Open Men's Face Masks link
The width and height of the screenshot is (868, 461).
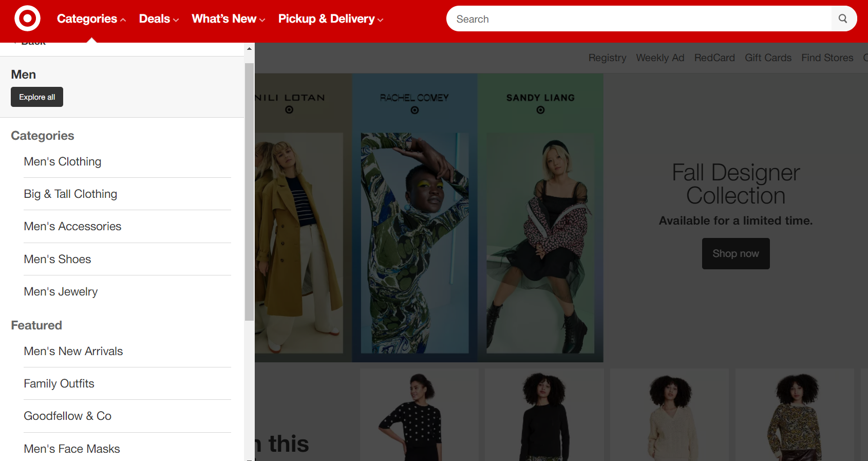127,449
